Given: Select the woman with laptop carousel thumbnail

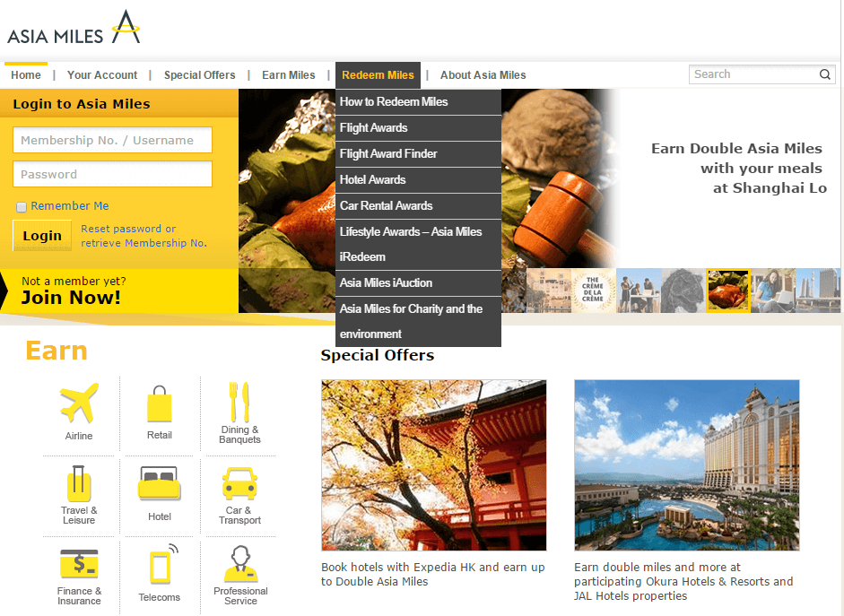Looking at the screenshot, I should point(773,291).
